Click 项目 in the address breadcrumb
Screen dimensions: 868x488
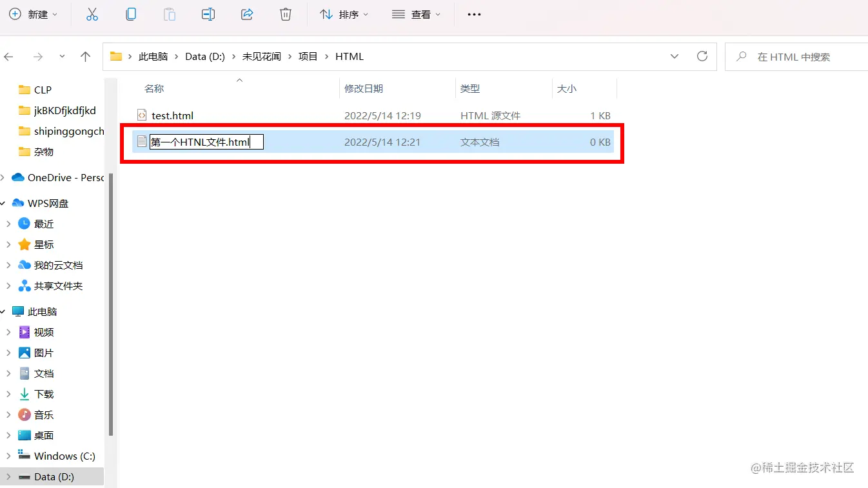point(308,57)
